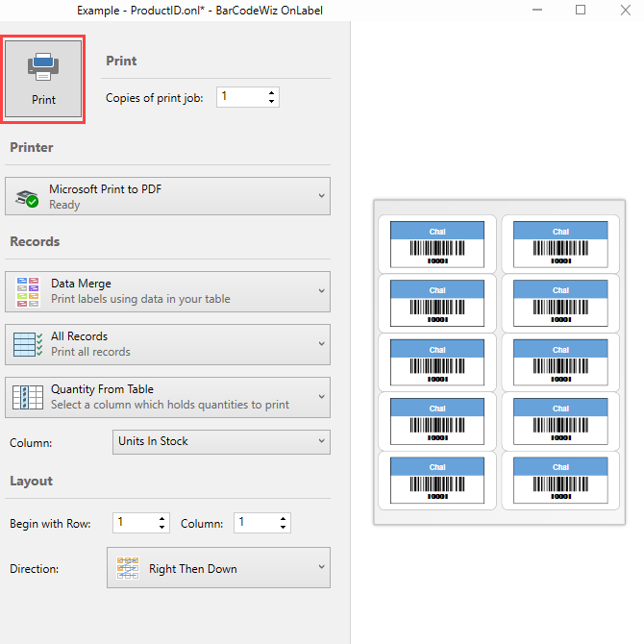Click the Begin with Row input field

pyautogui.click(x=133, y=524)
